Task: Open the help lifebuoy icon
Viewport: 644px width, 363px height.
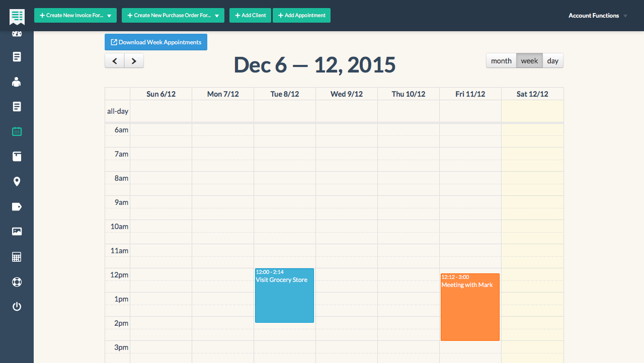Action: click(x=17, y=282)
